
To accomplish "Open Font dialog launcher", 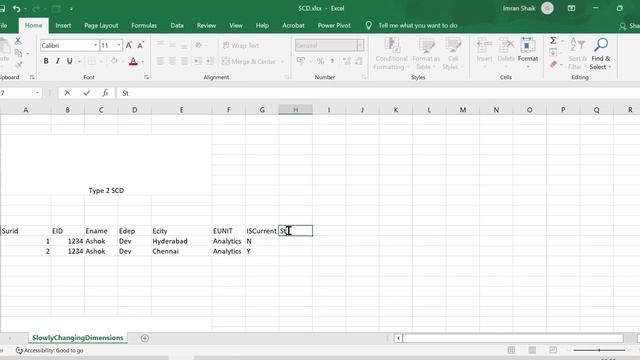I will pyautogui.click(x=146, y=77).
